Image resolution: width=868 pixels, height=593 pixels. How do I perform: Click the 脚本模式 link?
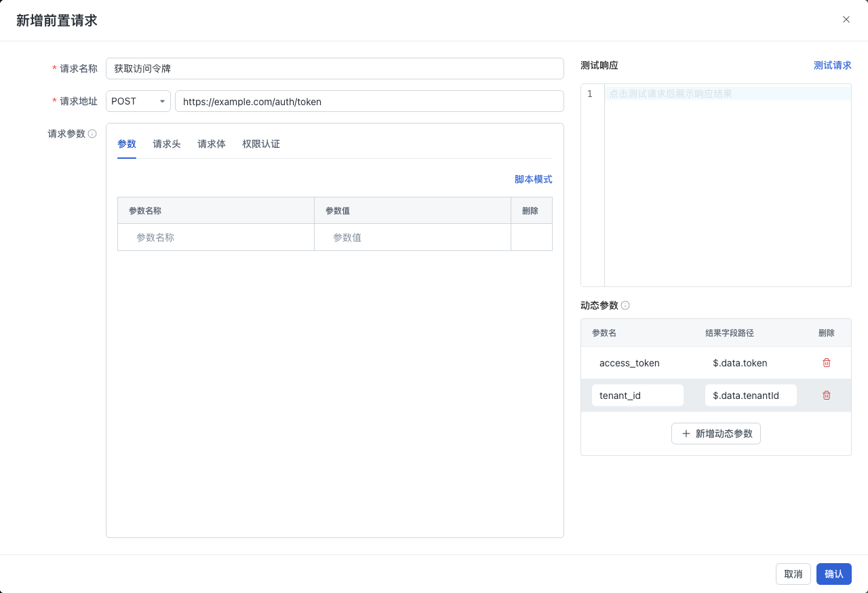point(534,179)
